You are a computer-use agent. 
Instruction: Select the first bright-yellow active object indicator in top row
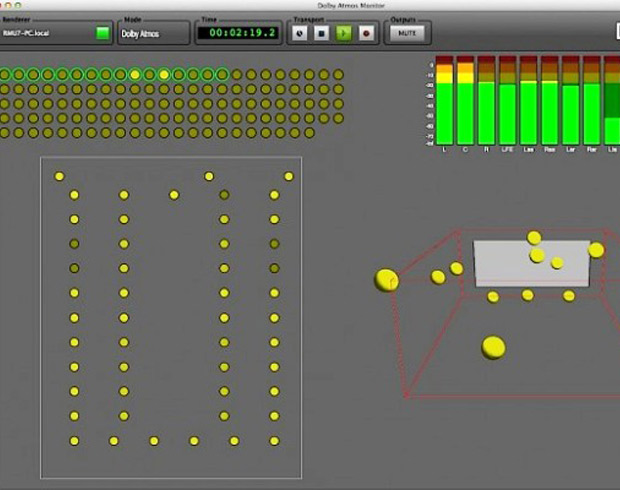pos(135,74)
